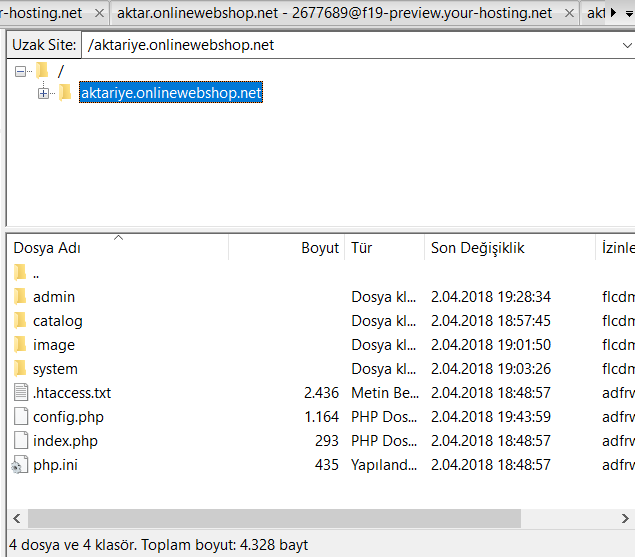This screenshot has width=635, height=557.
Task: Click the parent directory (..) folder icon
Action: tap(20, 273)
